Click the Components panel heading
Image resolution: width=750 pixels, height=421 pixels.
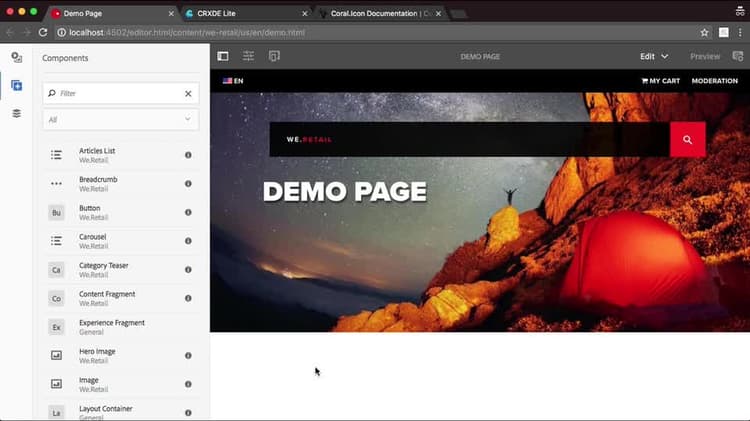click(65, 58)
